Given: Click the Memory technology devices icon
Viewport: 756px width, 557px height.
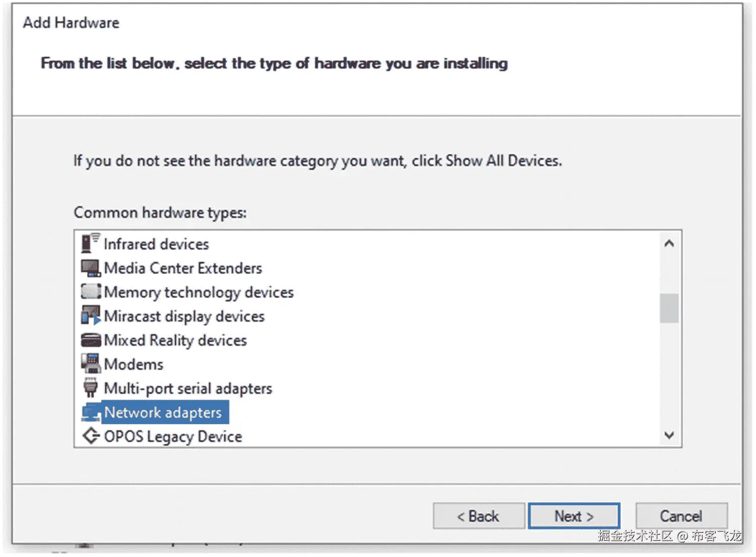Looking at the screenshot, I should [x=91, y=292].
